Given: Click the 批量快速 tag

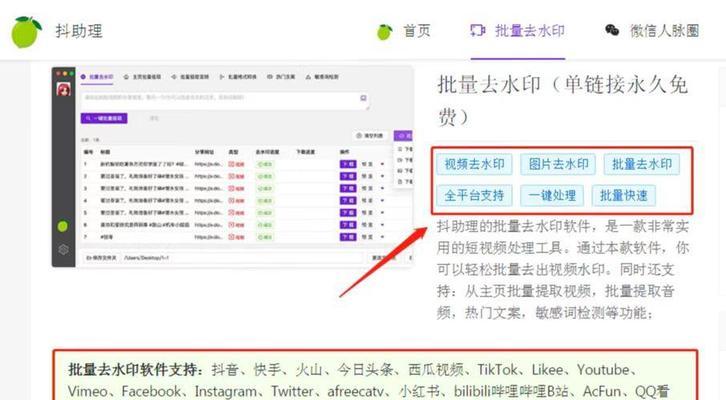Looking at the screenshot, I should (624, 195).
